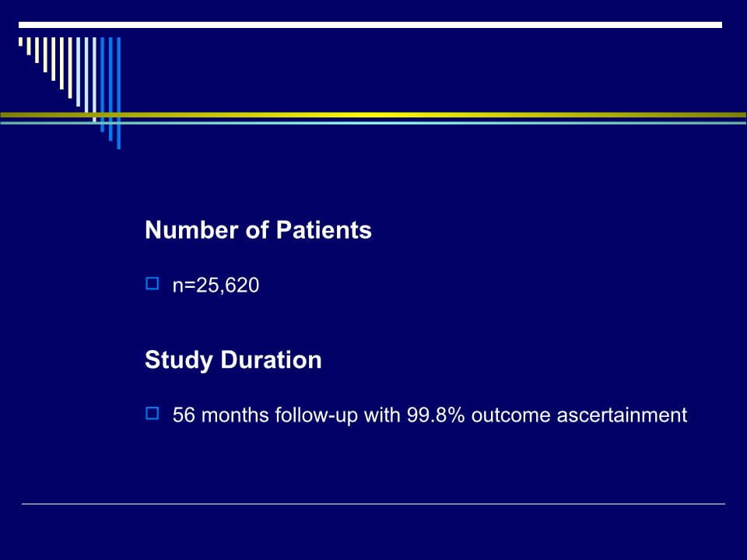
Task: Click the 'Number of Patients' heading
Action: pyautogui.click(x=258, y=230)
